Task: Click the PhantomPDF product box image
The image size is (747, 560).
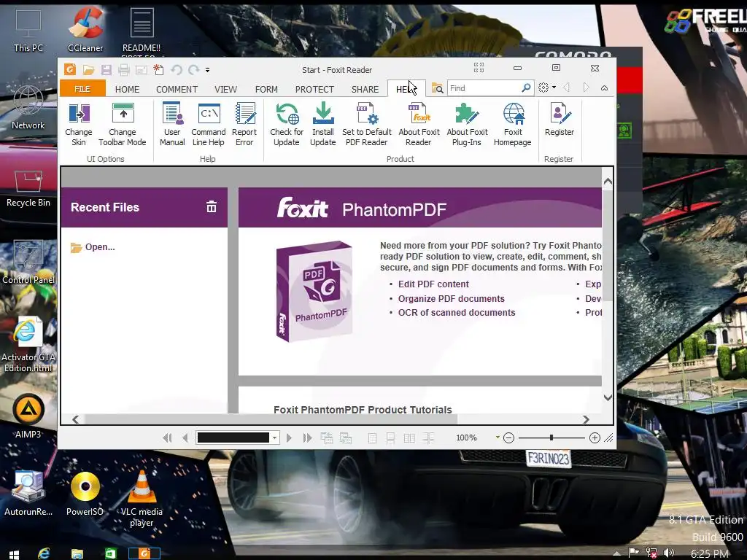Action: 314,291
